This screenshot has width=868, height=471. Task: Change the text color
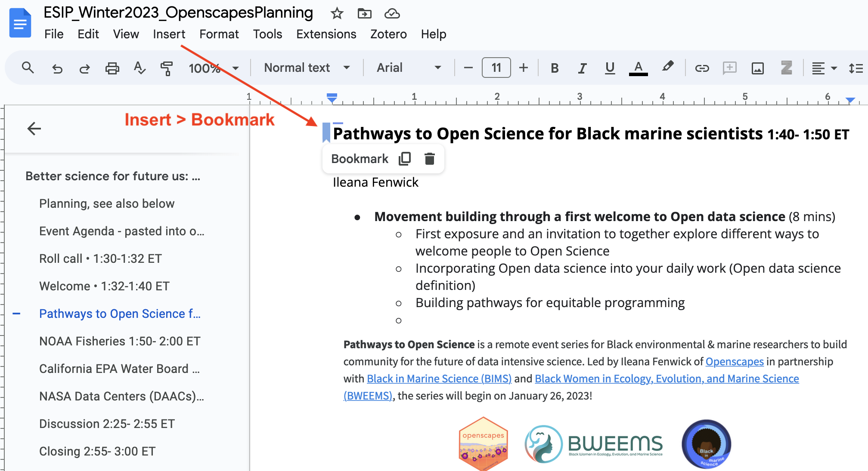coord(639,68)
